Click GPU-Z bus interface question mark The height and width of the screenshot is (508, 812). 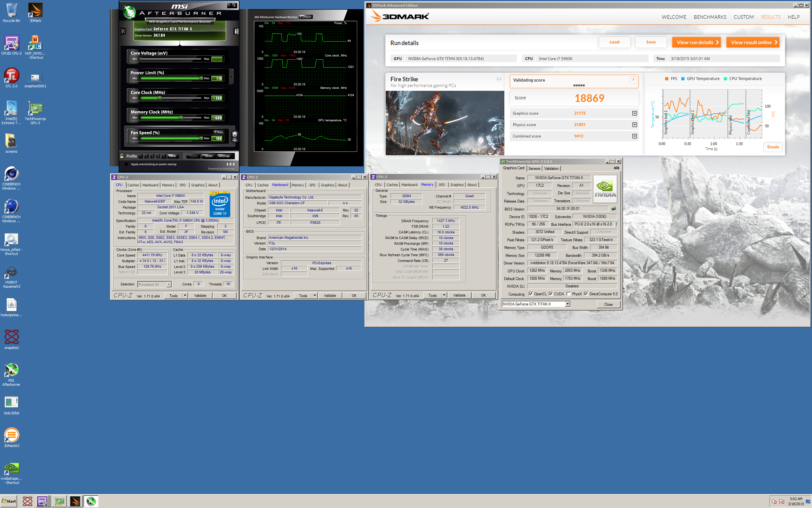pos(616,224)
